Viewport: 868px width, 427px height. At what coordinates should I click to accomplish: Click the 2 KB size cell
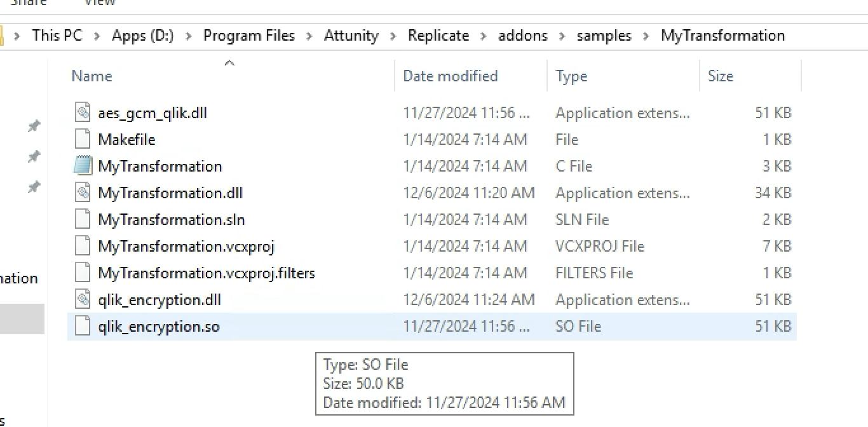pos(776,220)
